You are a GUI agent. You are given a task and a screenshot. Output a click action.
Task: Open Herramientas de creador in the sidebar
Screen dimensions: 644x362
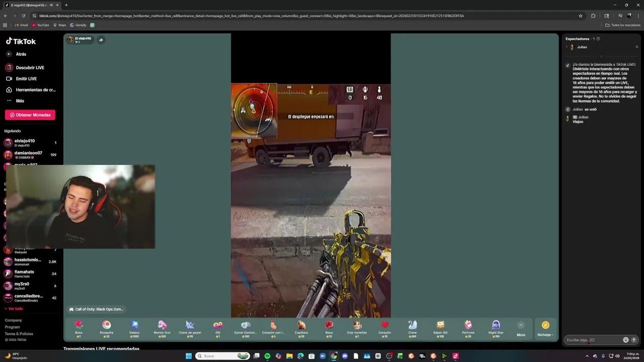point(31,89)
